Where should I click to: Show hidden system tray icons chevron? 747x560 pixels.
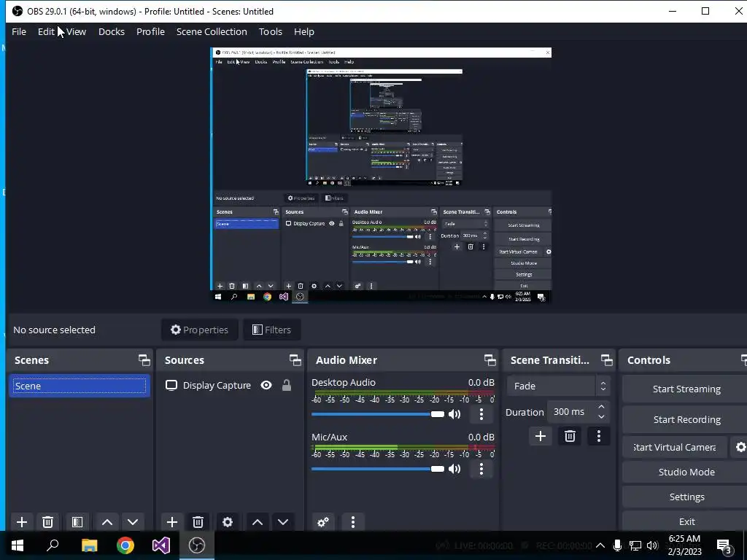tap(600, 545)
